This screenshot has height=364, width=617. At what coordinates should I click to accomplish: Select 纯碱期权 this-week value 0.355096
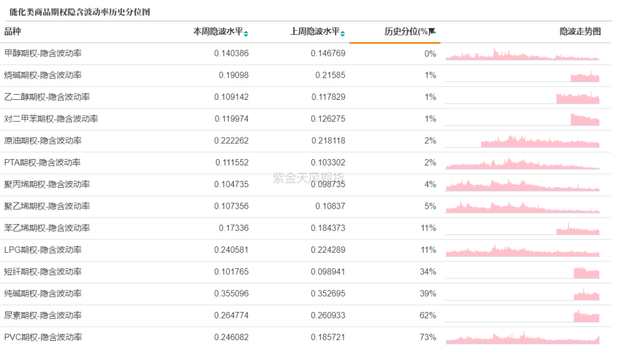tap(231, 294)
